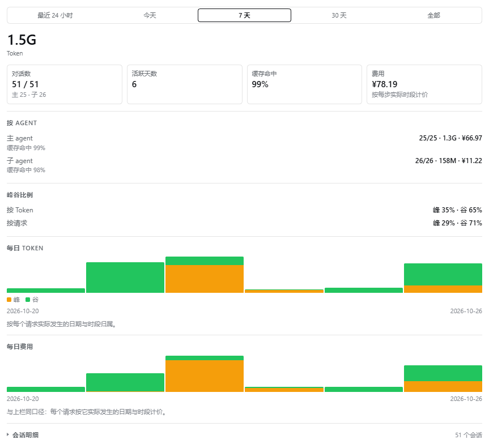The width and height of the screenshot is (489, 448).
Task: Click the 25/25 · 1.3G · ¥66.97 value
Action: coord(450,138)
